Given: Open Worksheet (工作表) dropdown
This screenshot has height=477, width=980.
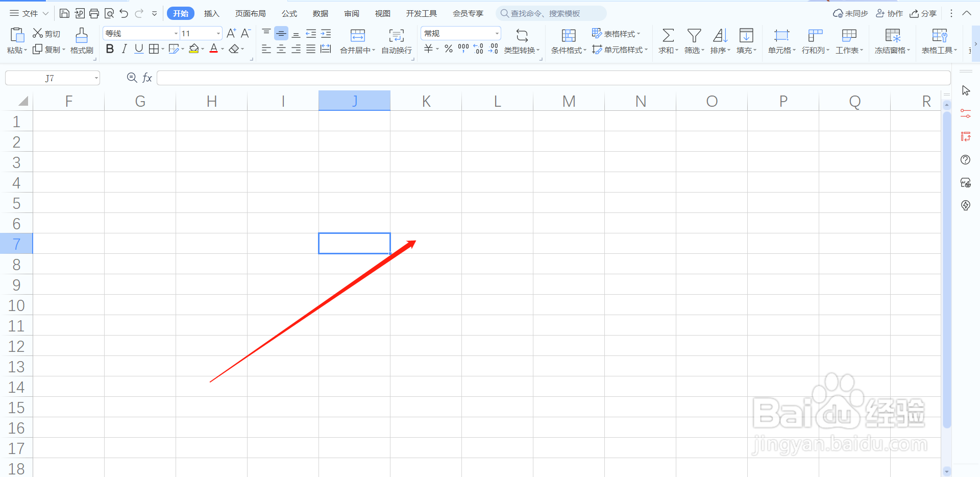Looking at the screenshot, I should coord(849,41).
